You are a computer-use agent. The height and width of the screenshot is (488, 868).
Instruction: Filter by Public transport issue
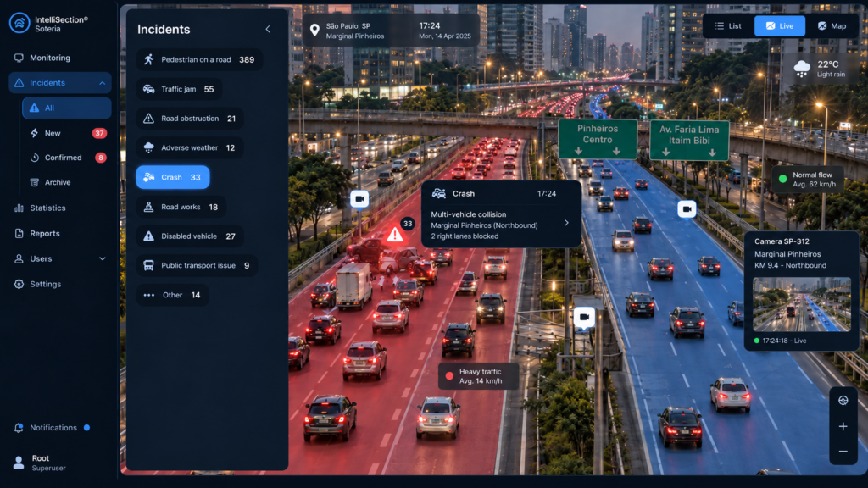[x=197, y=265]
